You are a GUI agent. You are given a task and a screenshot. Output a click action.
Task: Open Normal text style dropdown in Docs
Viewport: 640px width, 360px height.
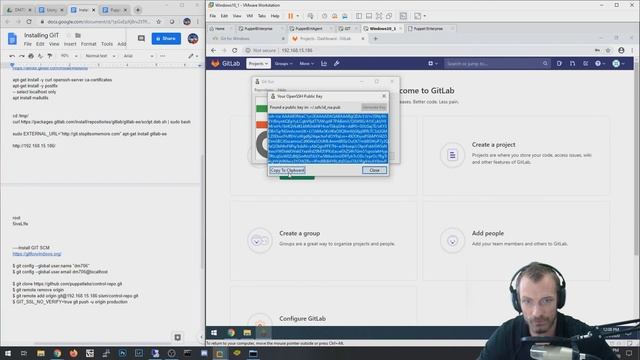pos(100,56)
